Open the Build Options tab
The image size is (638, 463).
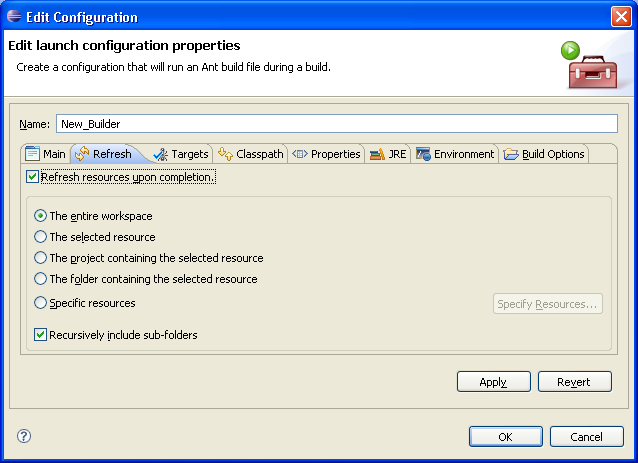(544, 154)
